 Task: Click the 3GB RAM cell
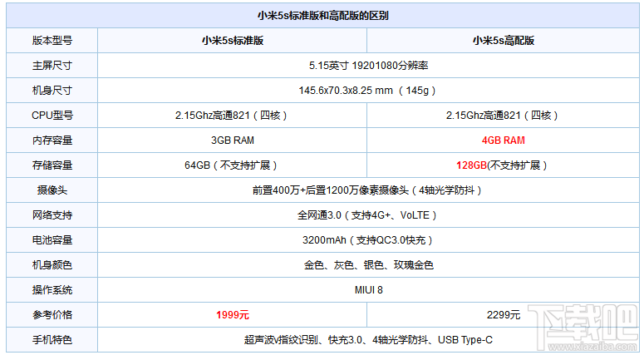pos(233,141)
